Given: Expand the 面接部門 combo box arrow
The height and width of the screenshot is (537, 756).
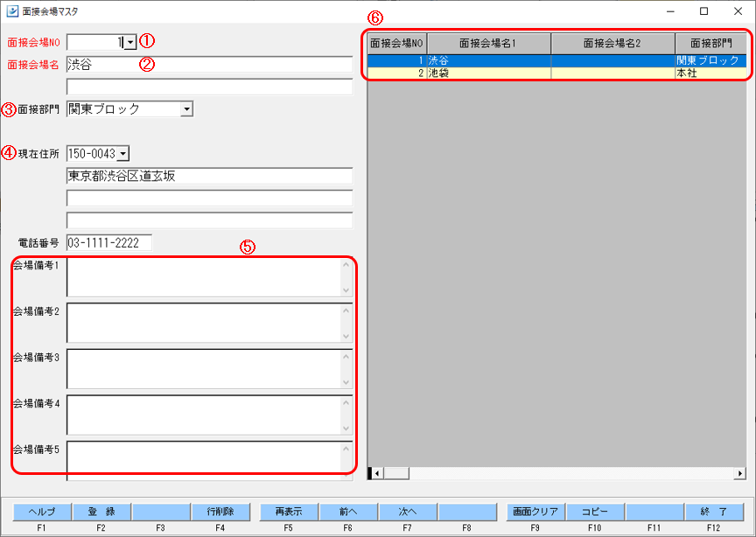Looking at the screenshot, I should (186, 109).
